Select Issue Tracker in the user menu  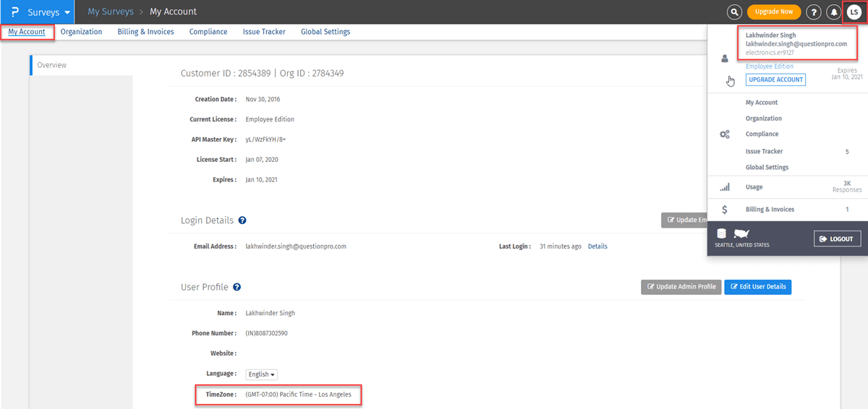pyautogui.click(x=764, y=152)
